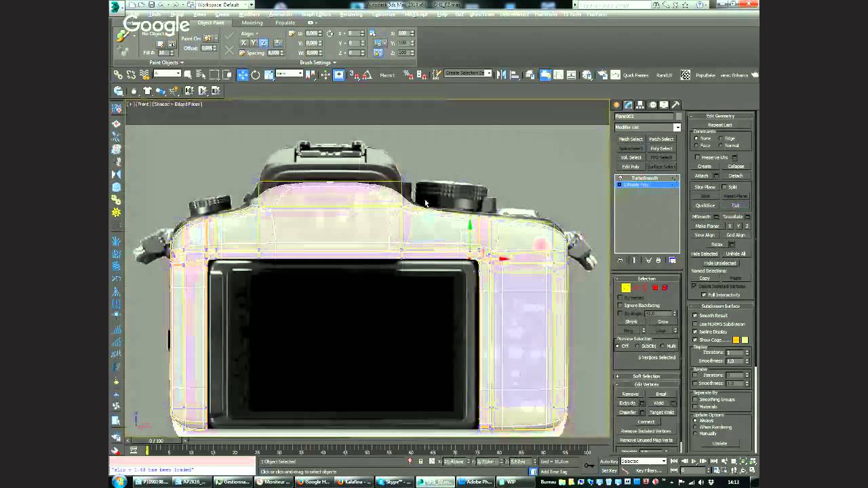Toggle Show End Result in modifier stack
Screen dimensions: 868x488
(635, 260)
